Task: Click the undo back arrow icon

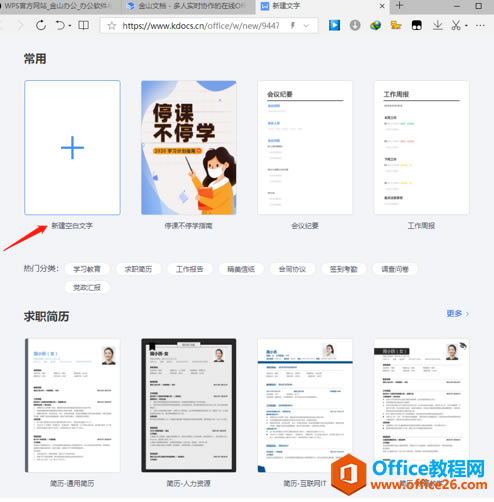Action: [60, 25]
